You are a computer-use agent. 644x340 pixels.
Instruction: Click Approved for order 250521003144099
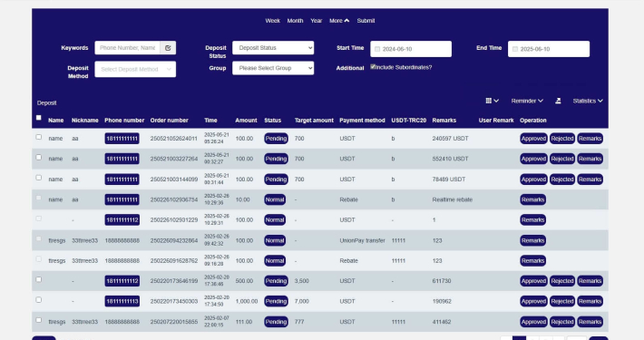533,180
